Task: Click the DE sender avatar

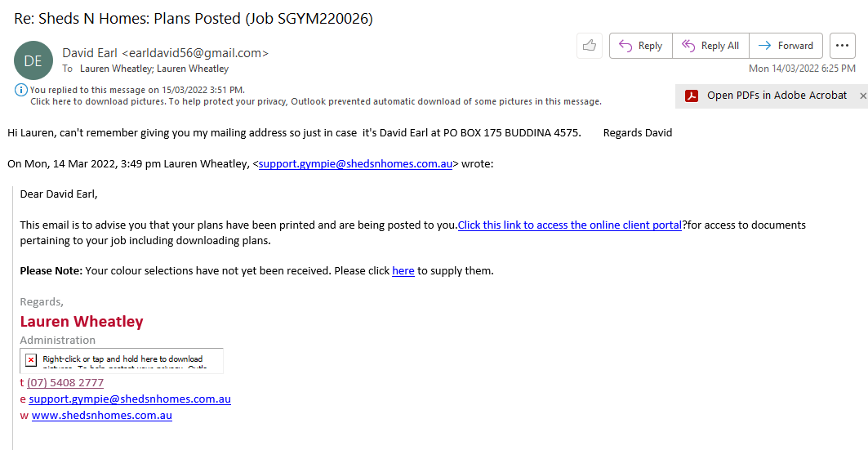Action: [x=33, y=60]
